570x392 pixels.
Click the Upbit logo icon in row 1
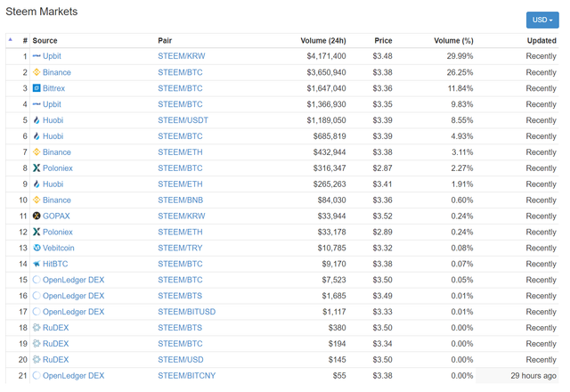(37, 56)
